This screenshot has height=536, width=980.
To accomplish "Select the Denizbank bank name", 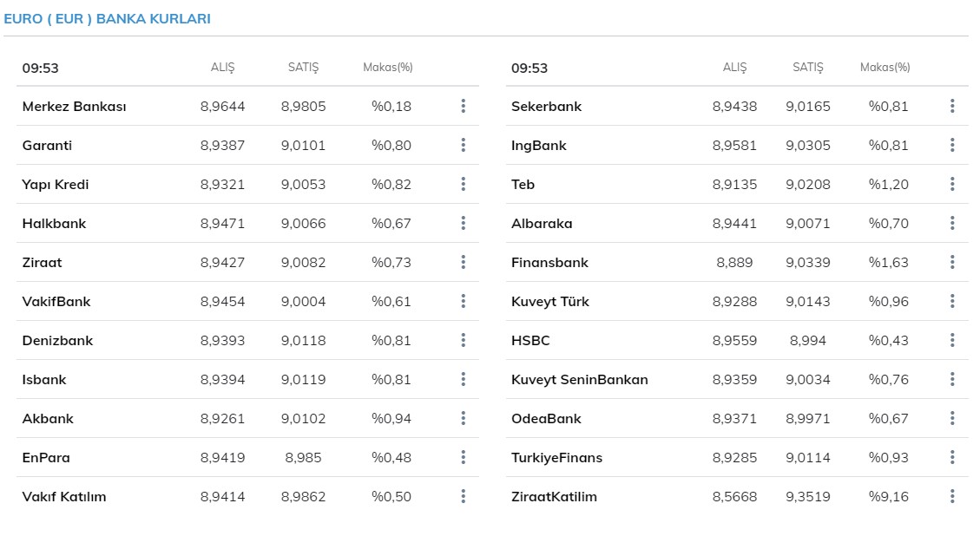I will [x=57, y=341].
